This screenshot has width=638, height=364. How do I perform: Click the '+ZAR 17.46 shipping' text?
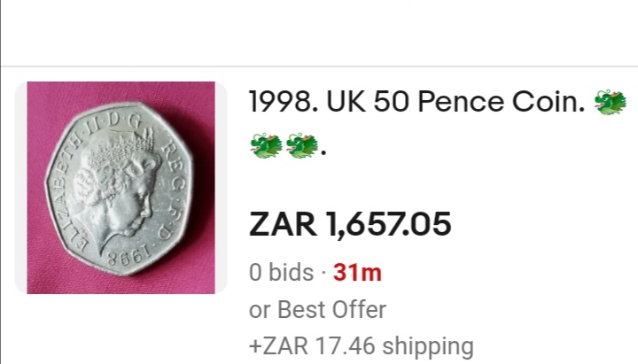coord(362,345)
